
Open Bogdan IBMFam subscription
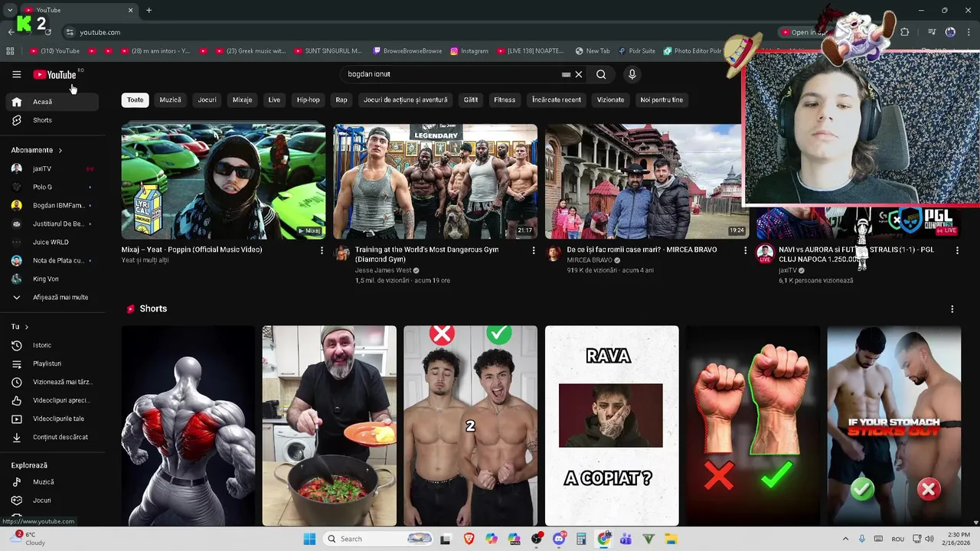pyautogui.click(x=52, y=205)
